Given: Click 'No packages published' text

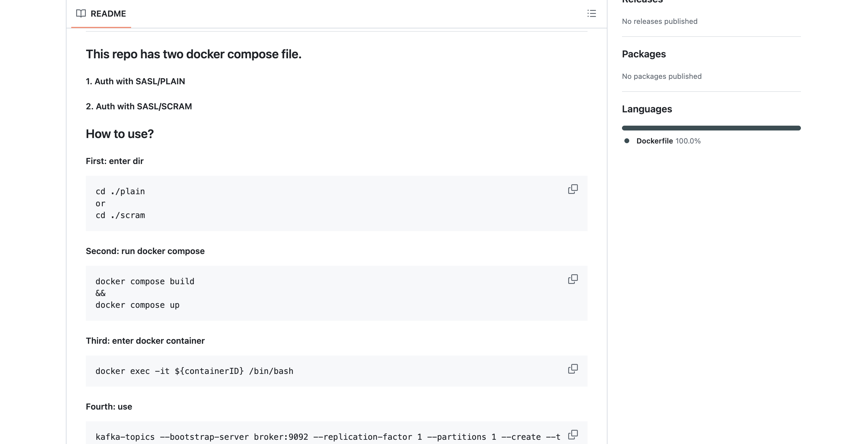Looking at the screenshot, I should 662,76.
